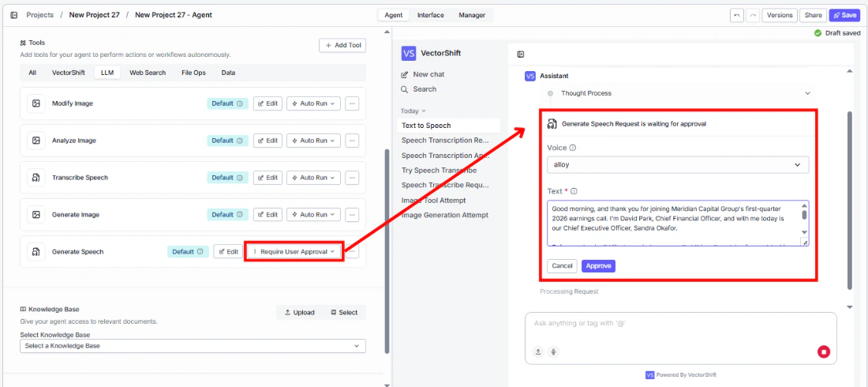The image size is (868, 387).
Task: Switch to the Interface tab
Action: tap(431, 15)
